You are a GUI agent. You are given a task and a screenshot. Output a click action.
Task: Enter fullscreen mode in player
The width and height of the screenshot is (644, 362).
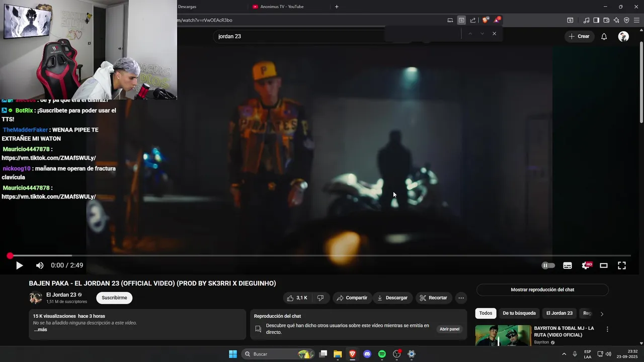[622, 265]
